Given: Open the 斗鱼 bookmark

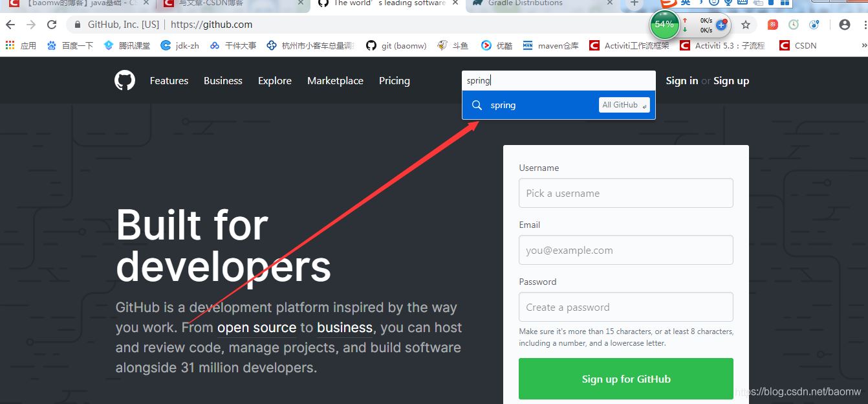Looking at the screenshot, I should click(453, 45).
